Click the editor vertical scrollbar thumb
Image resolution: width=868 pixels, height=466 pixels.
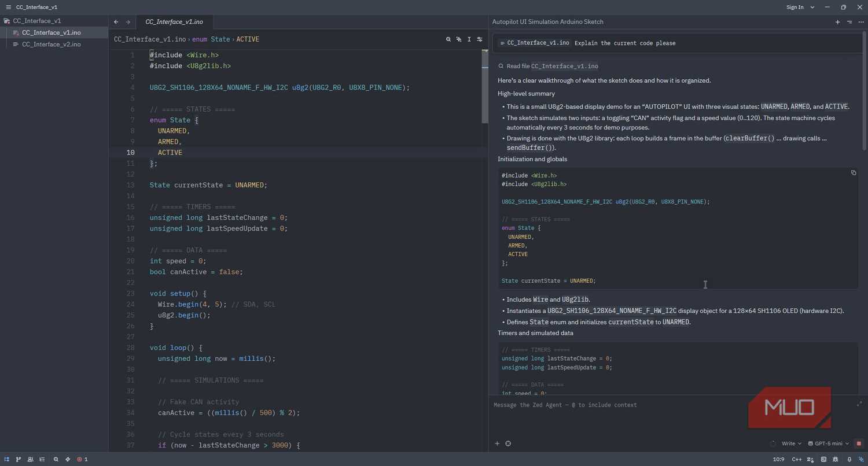pyautogui.click(x=485, y=87)
